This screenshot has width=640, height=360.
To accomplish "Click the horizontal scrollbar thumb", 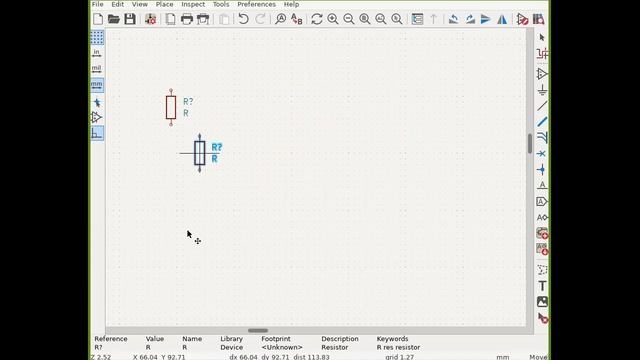I will (258, 331).
